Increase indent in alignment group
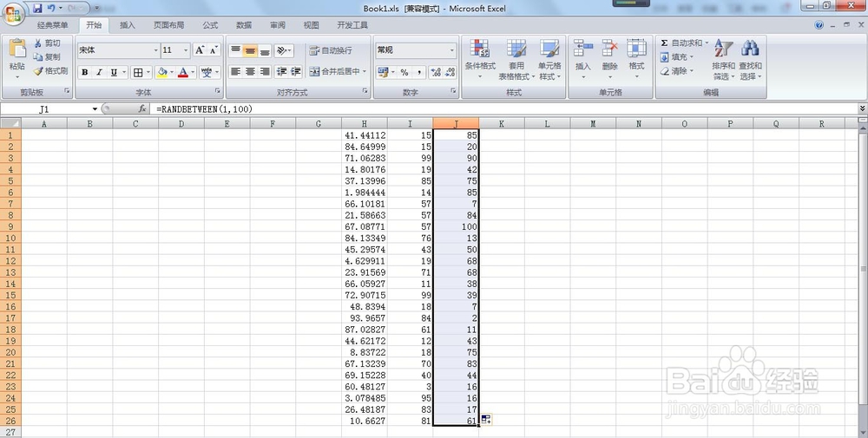Image resolution: width=868 pixels, height=438 pixels. point(296,71)
